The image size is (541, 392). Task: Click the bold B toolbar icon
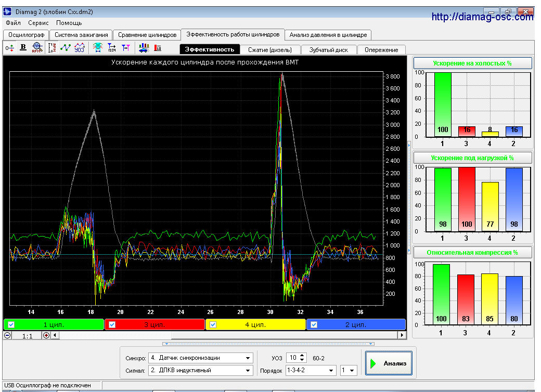click(23, 48)
